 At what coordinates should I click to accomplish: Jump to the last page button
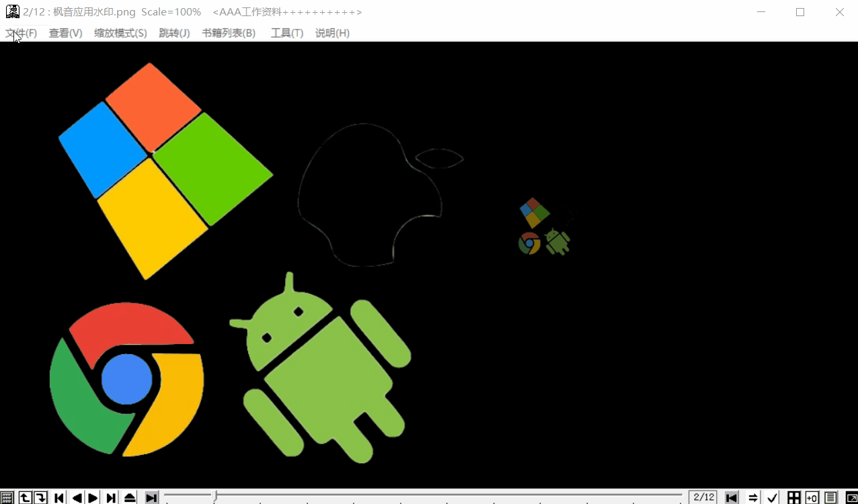111,497
